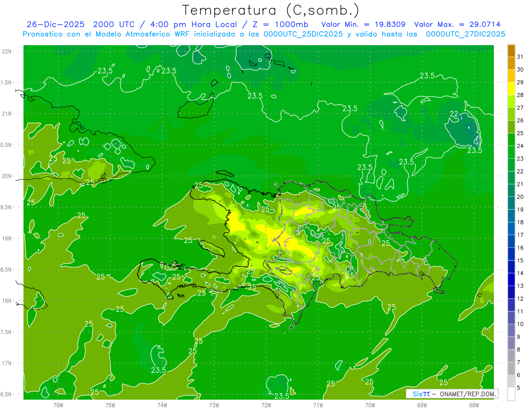Viewport: 532px width, 411px height.
Task: Pick the orange legend swatch between 30 and 31
Action: (511, 63)
